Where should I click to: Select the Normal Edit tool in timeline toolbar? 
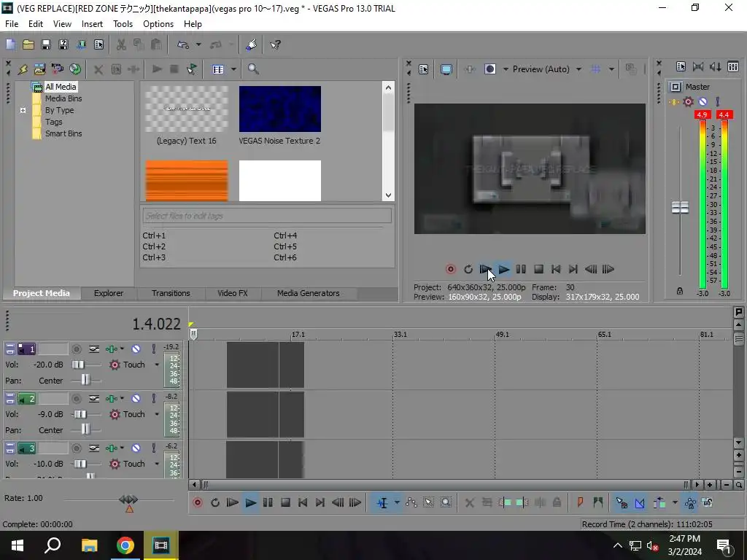pyautogui.click(x=382, y=502)
